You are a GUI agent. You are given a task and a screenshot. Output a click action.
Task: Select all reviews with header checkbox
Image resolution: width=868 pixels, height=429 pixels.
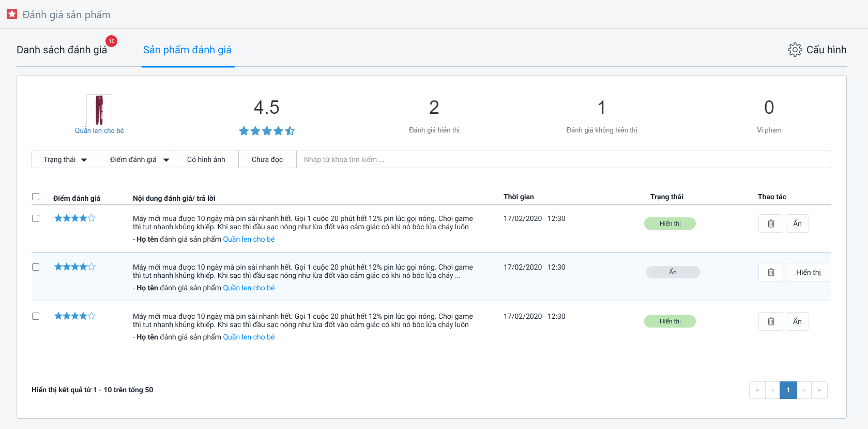click(x=36, y=197)
